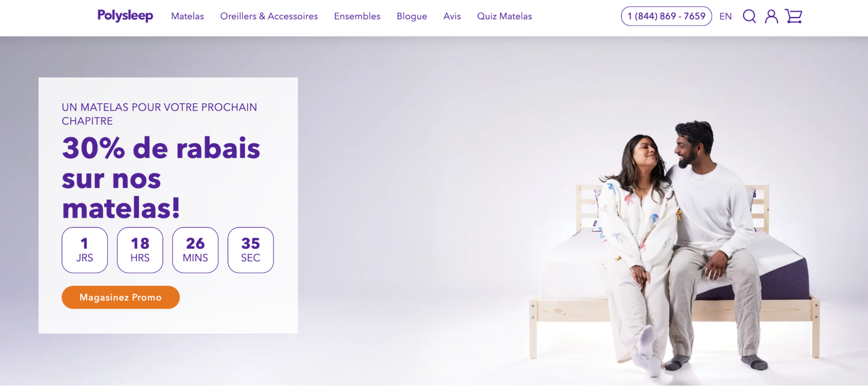This screenshot has height=386, width=868.
Task: Go to Polysleep logo homepage
Action: [125, 16]
